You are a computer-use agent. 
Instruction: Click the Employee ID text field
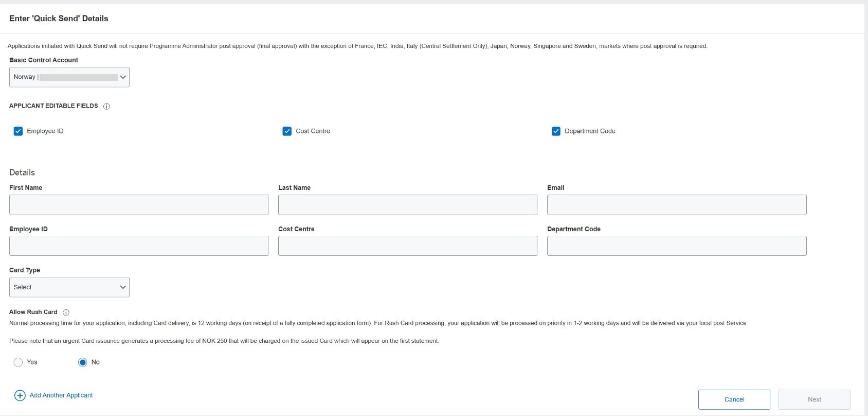[139, 246]
